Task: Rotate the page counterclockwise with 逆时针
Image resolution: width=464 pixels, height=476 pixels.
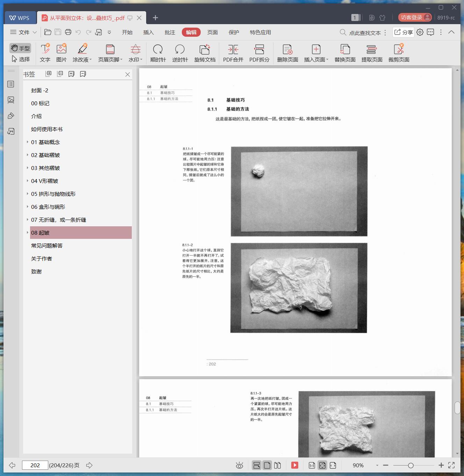Action: (180, 53)
